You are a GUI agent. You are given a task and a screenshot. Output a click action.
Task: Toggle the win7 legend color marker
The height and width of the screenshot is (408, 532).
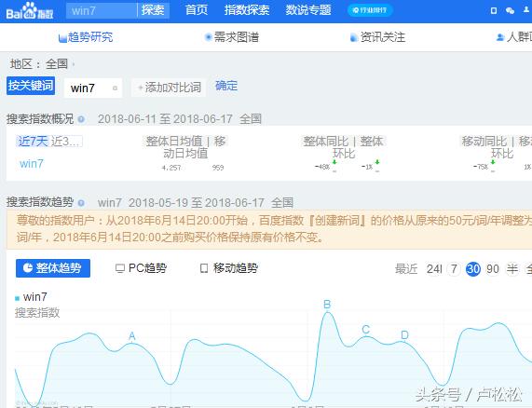point(17,298)
